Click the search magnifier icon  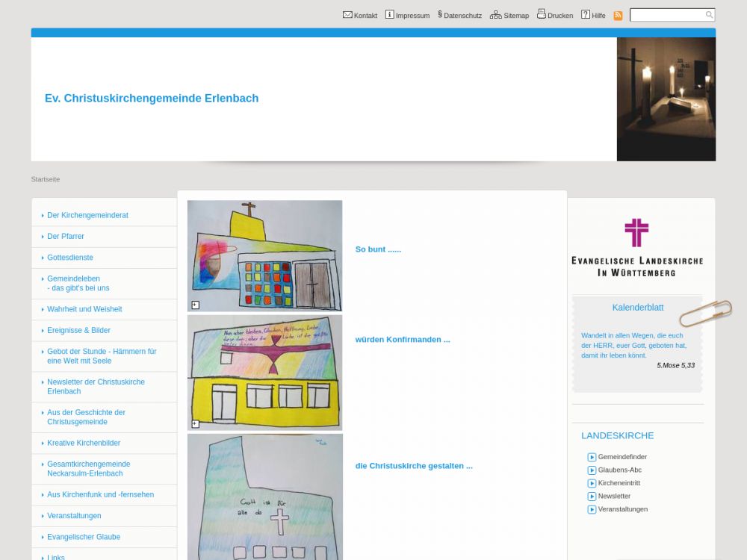coord(709,15)
